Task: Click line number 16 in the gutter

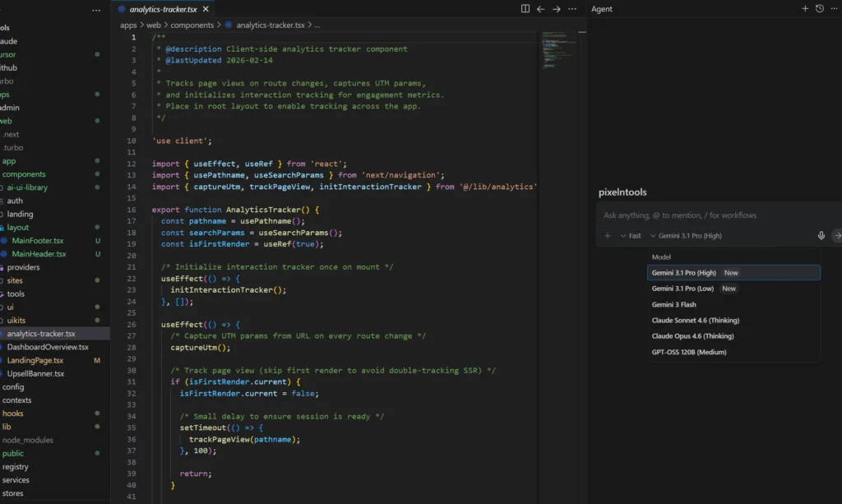Action: click(x=132, y=210)
